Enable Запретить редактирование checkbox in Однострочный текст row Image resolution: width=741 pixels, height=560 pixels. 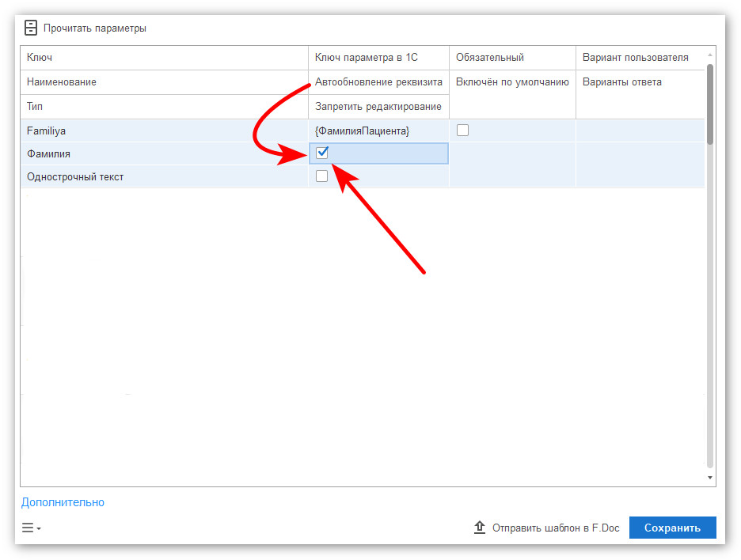click(322, 176)
